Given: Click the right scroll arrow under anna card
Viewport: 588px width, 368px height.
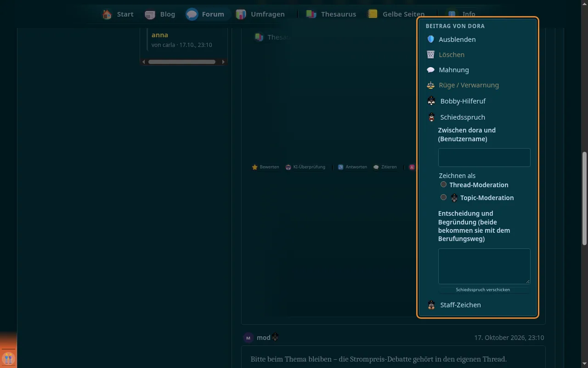Looking at the screenshot, I should [x=224, y=62].
